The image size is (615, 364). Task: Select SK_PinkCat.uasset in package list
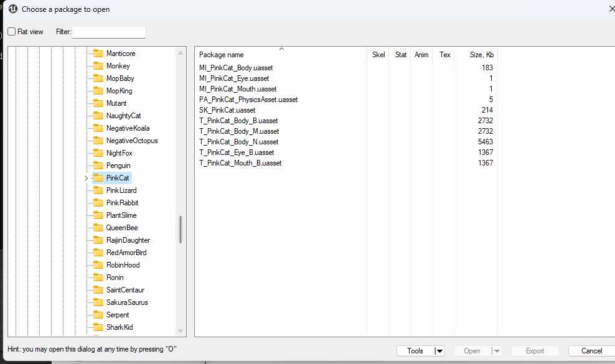coord(227,110)
